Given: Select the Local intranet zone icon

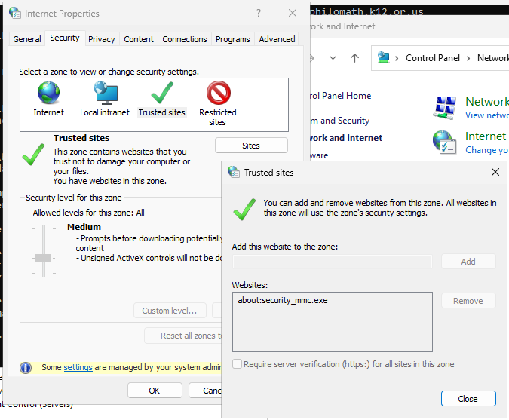Looking at the screenshot, I should [104, 94].
